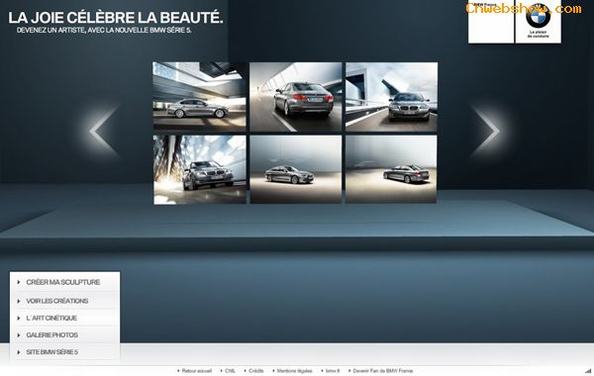Open the Crédits footer link
This screenshot has width=594, height=376.
pos(256,371)
